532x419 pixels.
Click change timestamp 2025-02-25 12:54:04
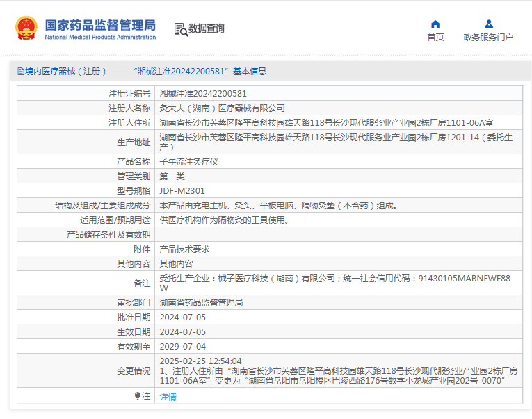200,361
